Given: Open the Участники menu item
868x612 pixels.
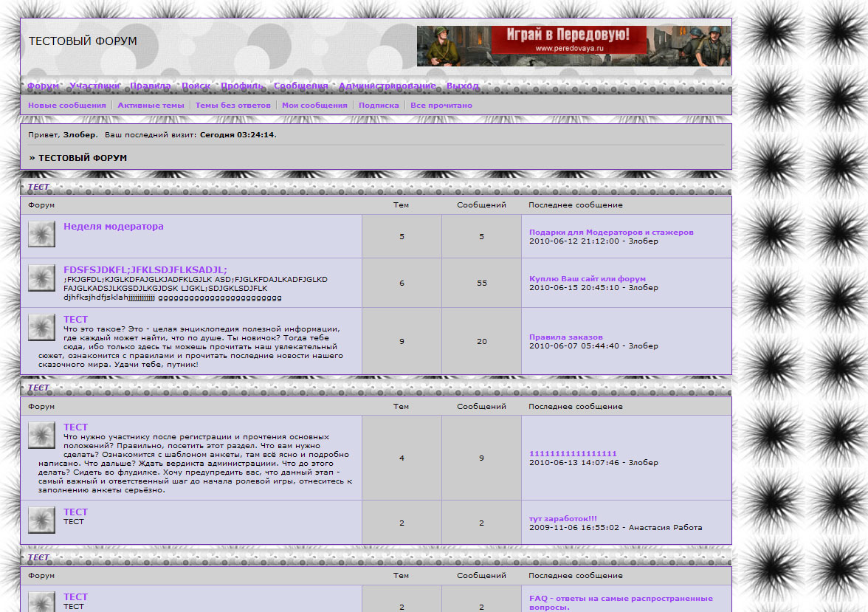Looking at the screenshot, I should click(x=94, y=86).
